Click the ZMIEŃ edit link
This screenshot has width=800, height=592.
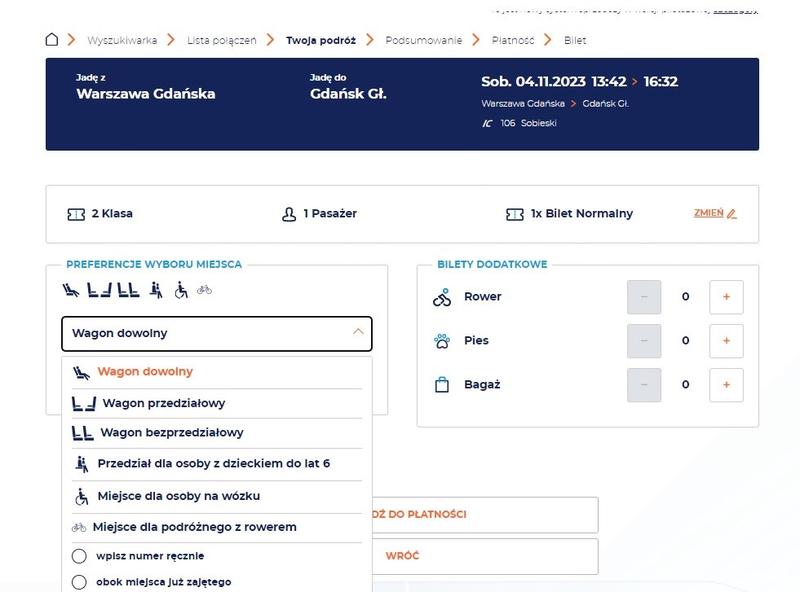click(714, 213)
